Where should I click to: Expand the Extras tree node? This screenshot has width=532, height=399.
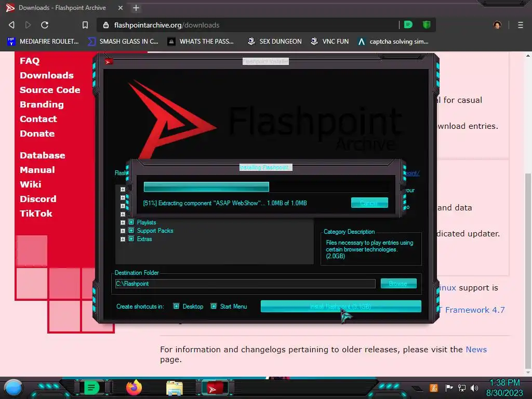[123, 239]
